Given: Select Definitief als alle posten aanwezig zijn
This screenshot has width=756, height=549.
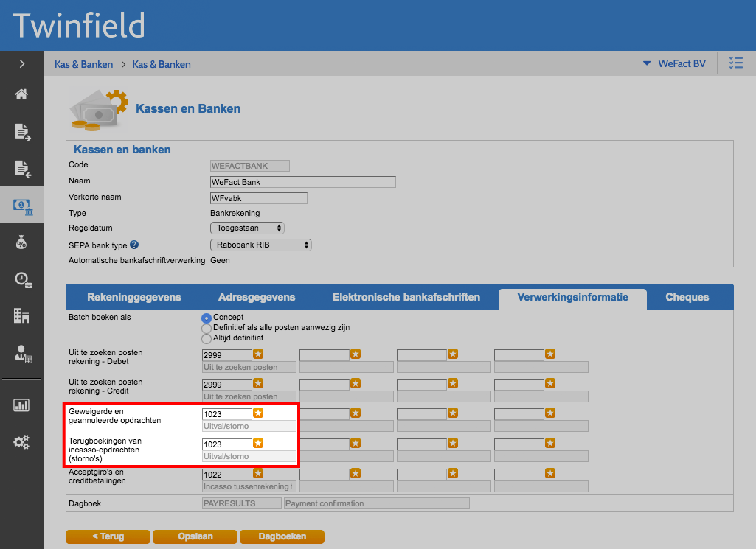Looking at the screenshot, I should tap(207, 328).
